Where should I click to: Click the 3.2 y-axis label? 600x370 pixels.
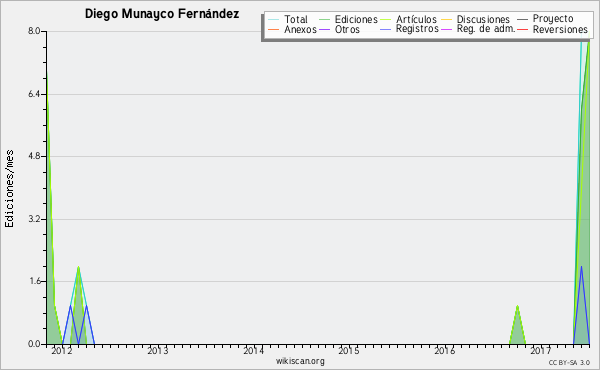(x=34, y=219)
